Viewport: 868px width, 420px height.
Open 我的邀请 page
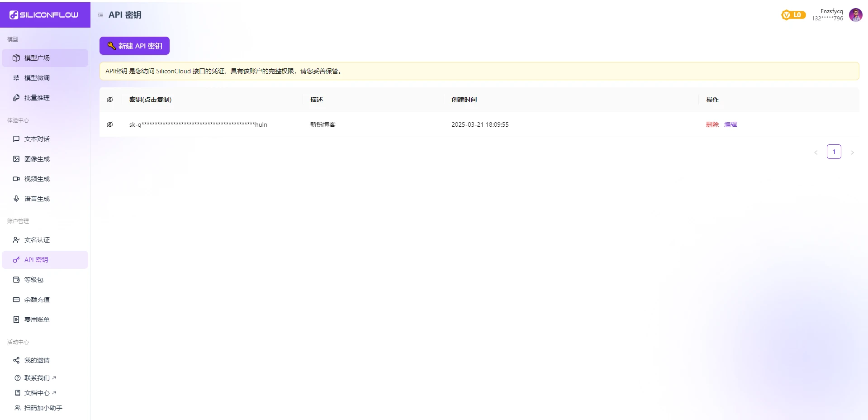45,360
